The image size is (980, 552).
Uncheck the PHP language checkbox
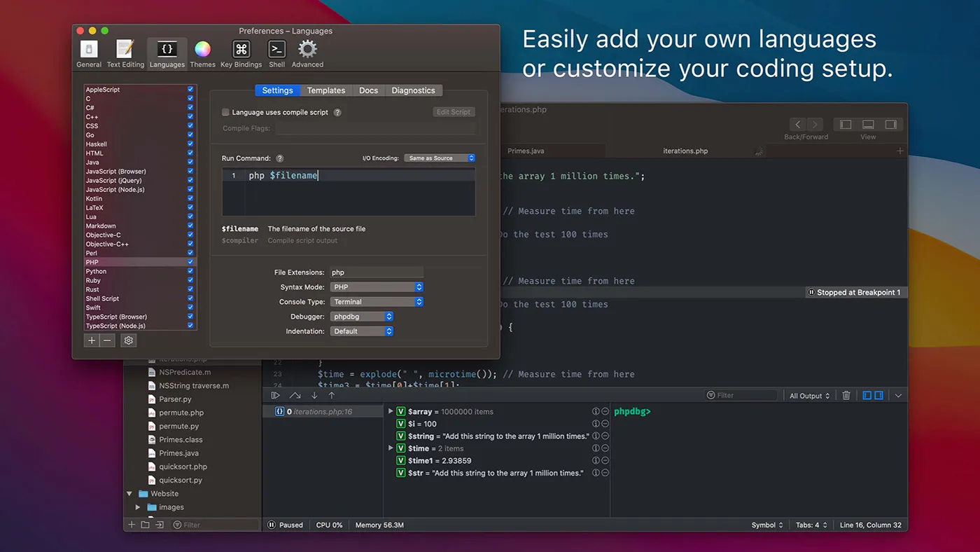[x=190, y=262]
